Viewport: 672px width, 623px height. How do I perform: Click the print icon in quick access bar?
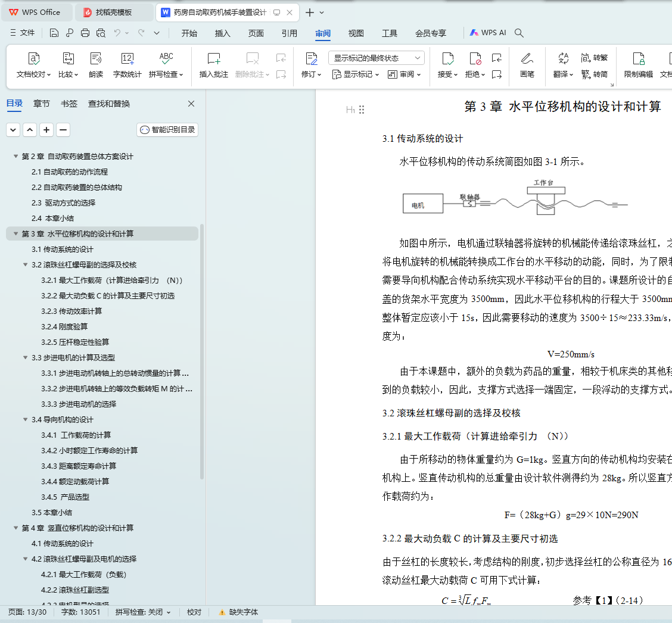click(85, 33)
